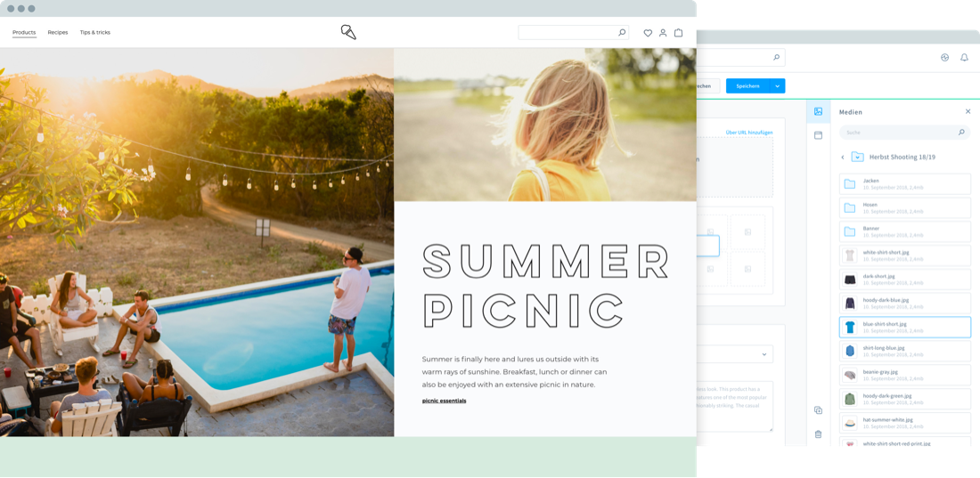
Task: Open the shopping bag icon
Action: point(678,33)
